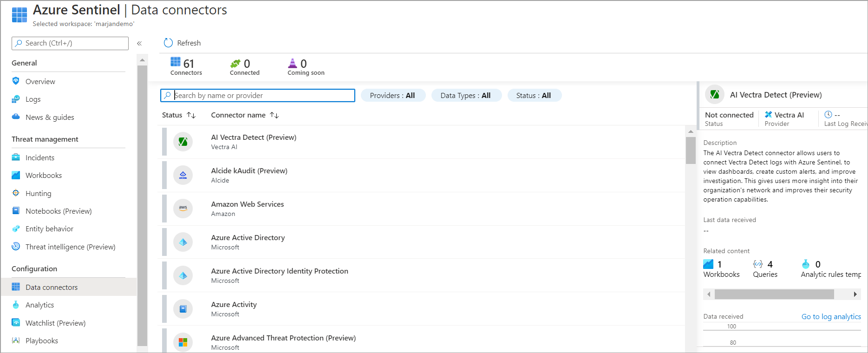Open the Go to log analytics link

(x=831, y=316)
